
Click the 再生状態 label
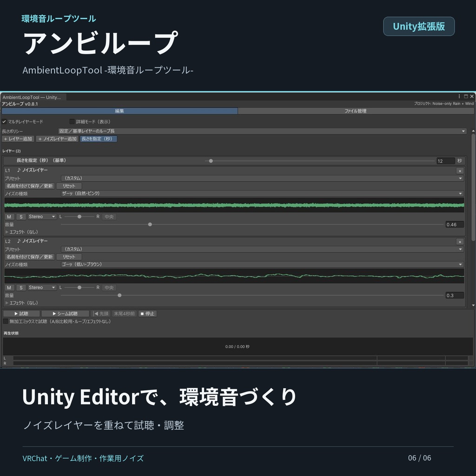[x=11, y=333]
